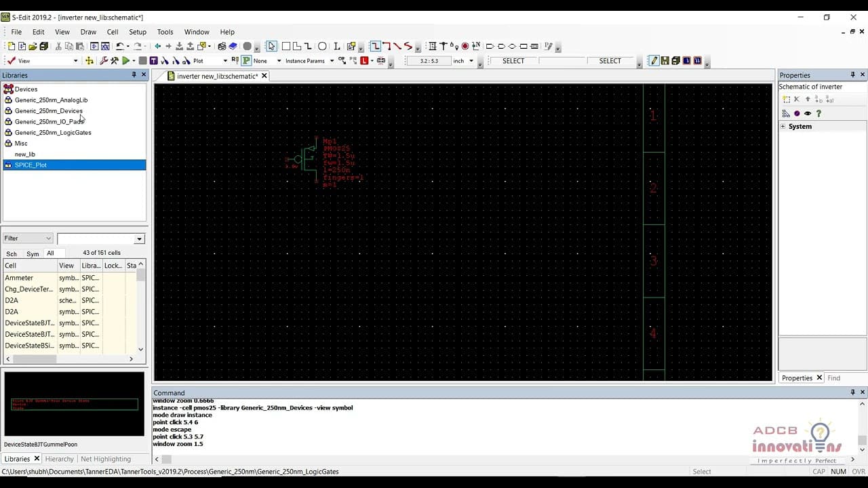Image resolution: width=868 pixels, height=488 pixels.
Task: Open the Filter dropdown in Libraries
Action: 28,239
